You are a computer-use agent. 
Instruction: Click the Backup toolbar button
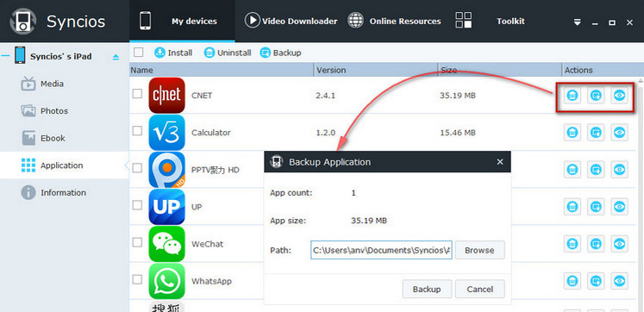[x=280, y=53]
